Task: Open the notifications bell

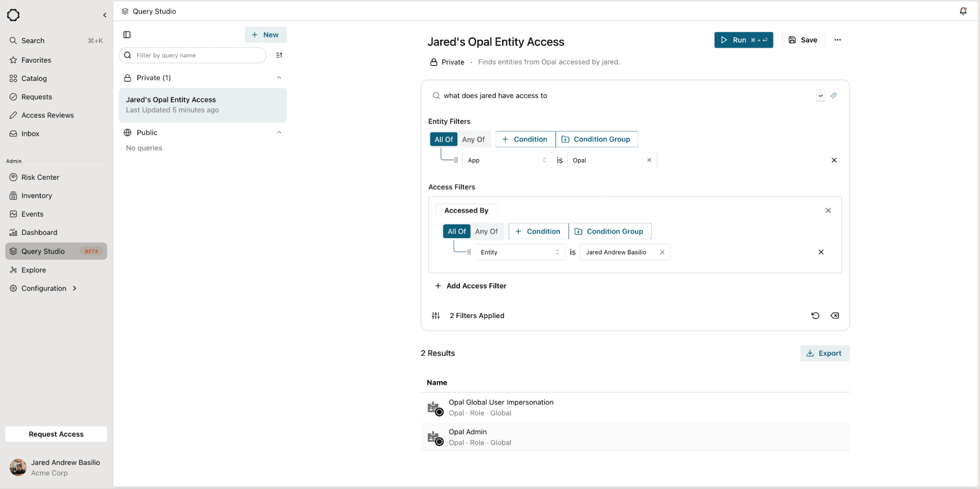Action: click(963, 11)
